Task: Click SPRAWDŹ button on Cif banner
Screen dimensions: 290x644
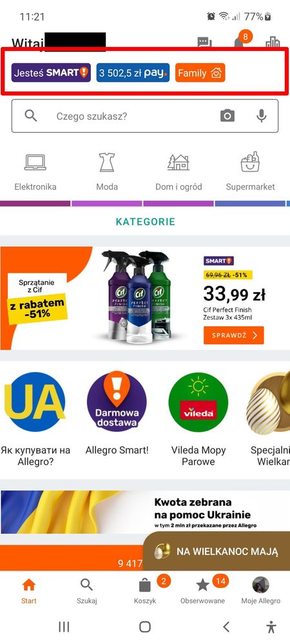Action: point(234,335)
